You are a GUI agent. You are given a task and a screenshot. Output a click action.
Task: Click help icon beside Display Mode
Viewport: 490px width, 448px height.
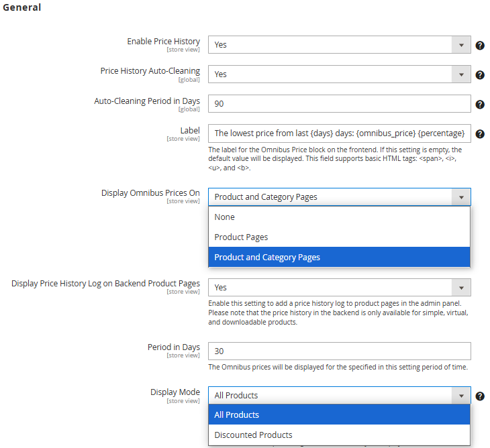click(480, 396)
